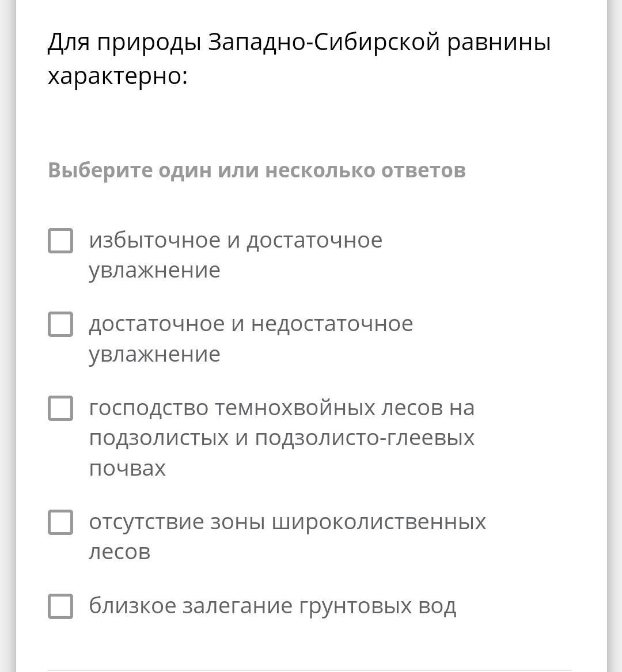This screenshot has width=622, height=672.
Task: Click the "господство темнохвойных лесов на" text line
Action: point(282,408)
